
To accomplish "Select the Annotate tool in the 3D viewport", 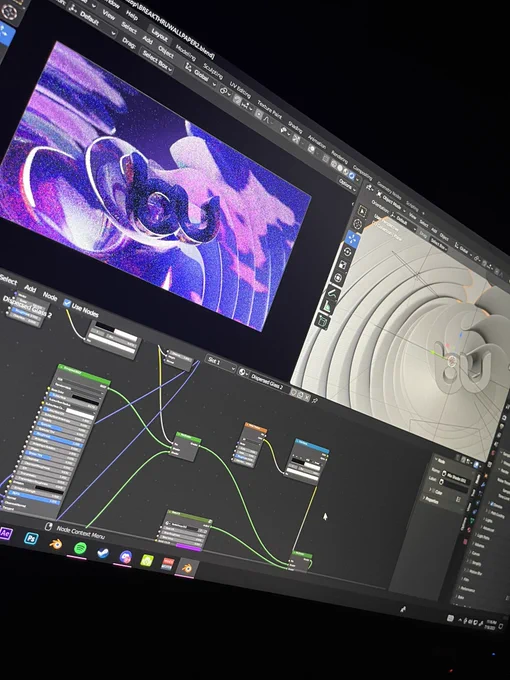I will (333, 294).
